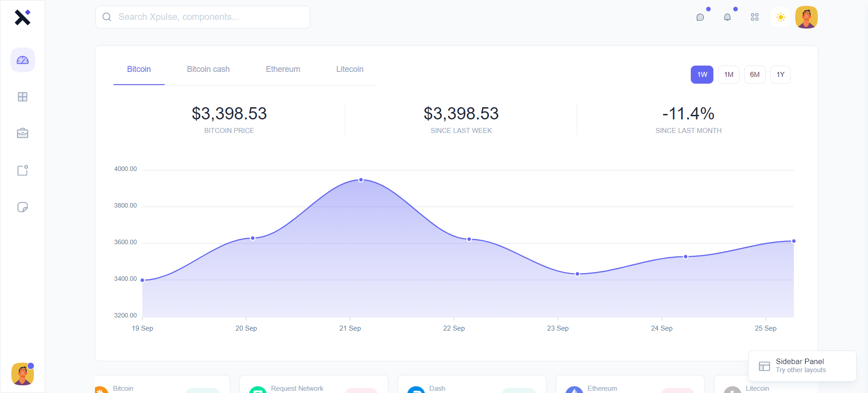Click the briefcase icon in sidebar

[23, 133]
